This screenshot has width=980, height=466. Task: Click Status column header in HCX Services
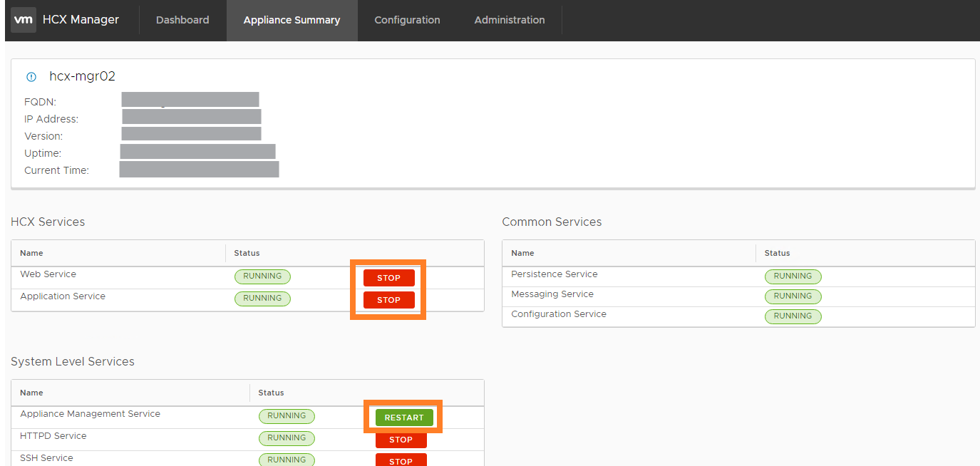(247, 253)
